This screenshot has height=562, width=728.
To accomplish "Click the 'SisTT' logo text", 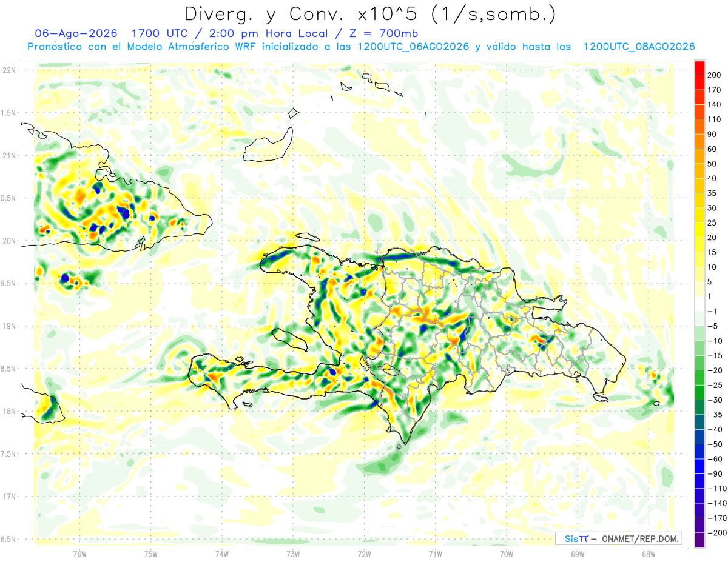I will click(x=576, y=538).
